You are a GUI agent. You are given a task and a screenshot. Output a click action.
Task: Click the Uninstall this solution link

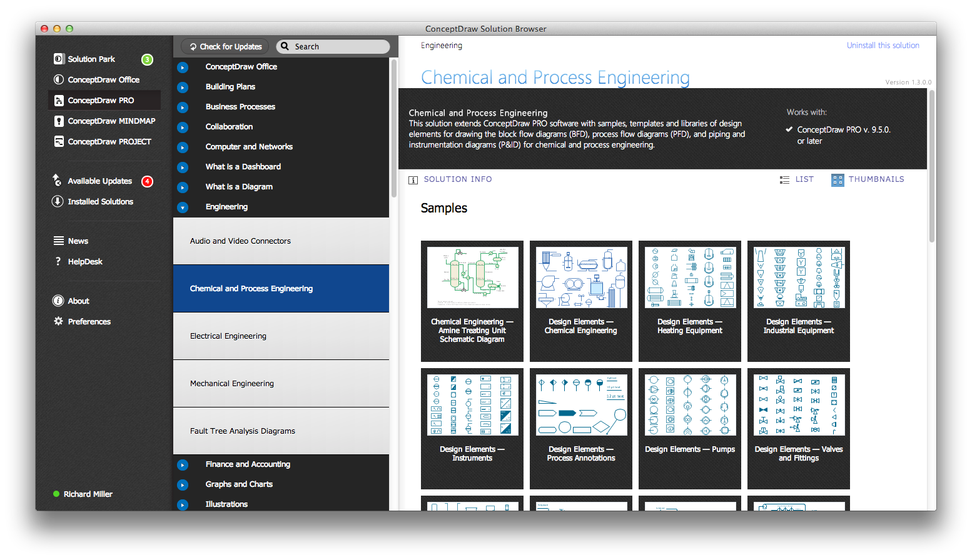point(883,45)
